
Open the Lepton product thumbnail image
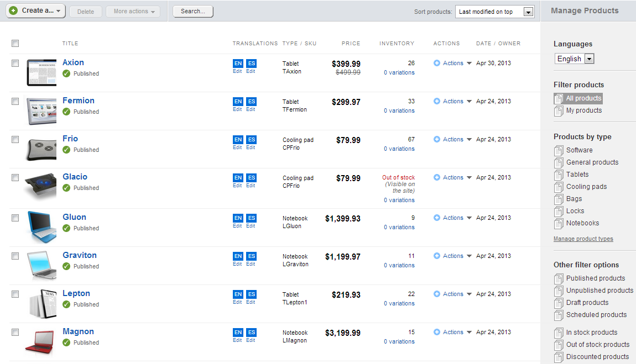[41, 303]
